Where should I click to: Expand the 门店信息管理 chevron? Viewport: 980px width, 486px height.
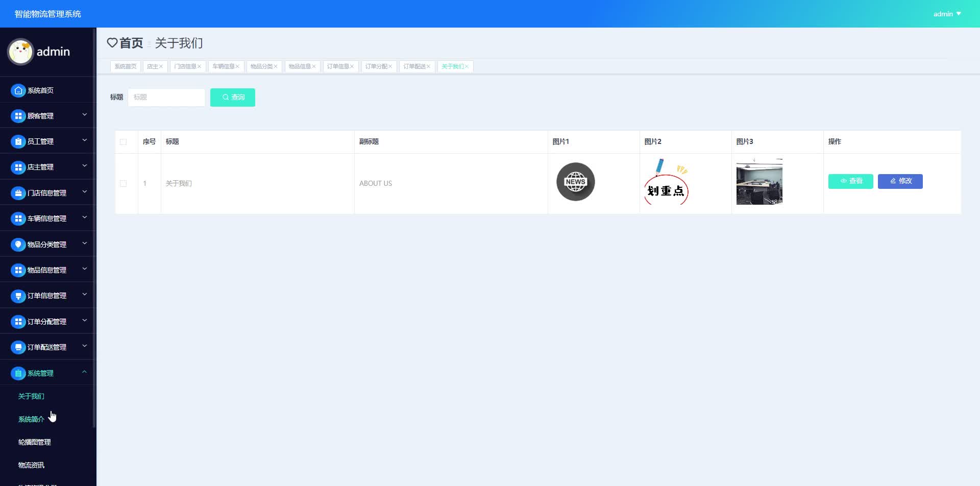[x=85, y=191]
